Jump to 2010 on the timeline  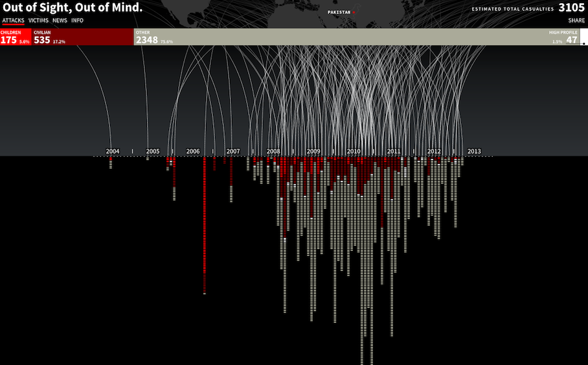point(354,152)
